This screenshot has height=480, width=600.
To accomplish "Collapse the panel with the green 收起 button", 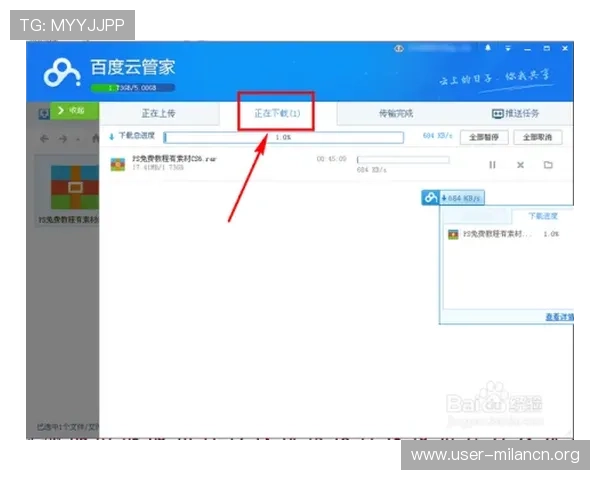I will click(74, 111).
